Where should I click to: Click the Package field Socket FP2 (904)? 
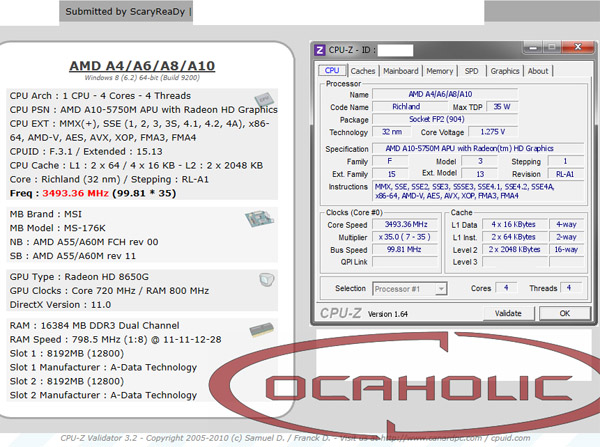[x=445, y=119]
